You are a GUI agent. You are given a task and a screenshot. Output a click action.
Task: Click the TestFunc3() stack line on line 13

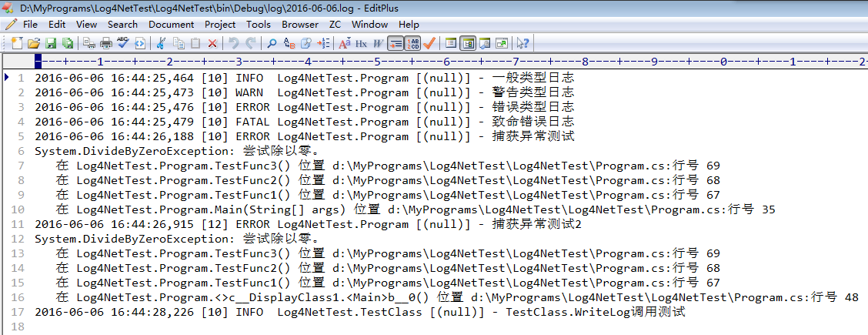[x=388, y=253]
